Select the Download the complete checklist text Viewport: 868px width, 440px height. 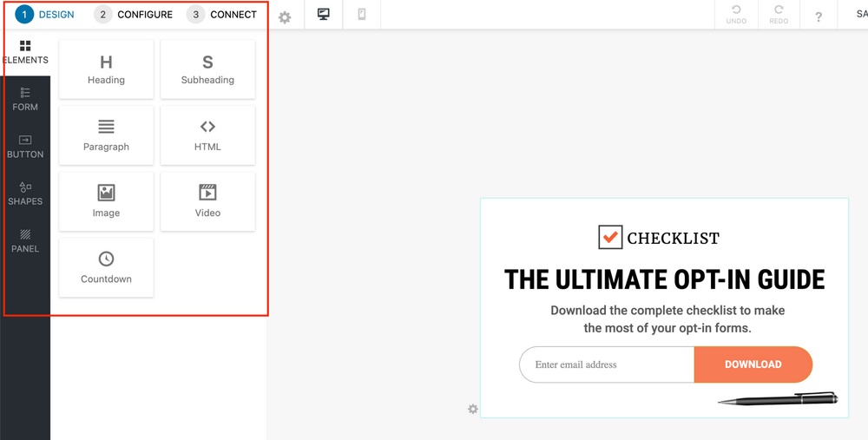tap(667, 319)
